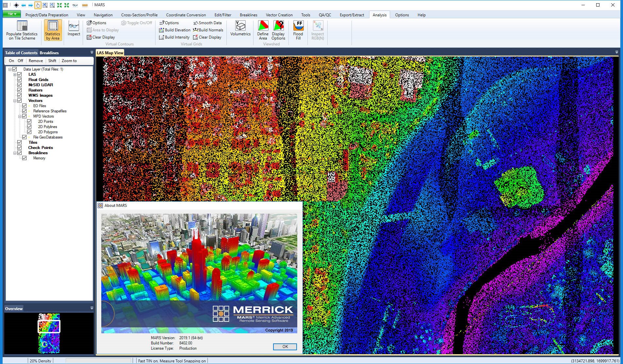Open Viewshed Display Options

(x=278, y=30)
